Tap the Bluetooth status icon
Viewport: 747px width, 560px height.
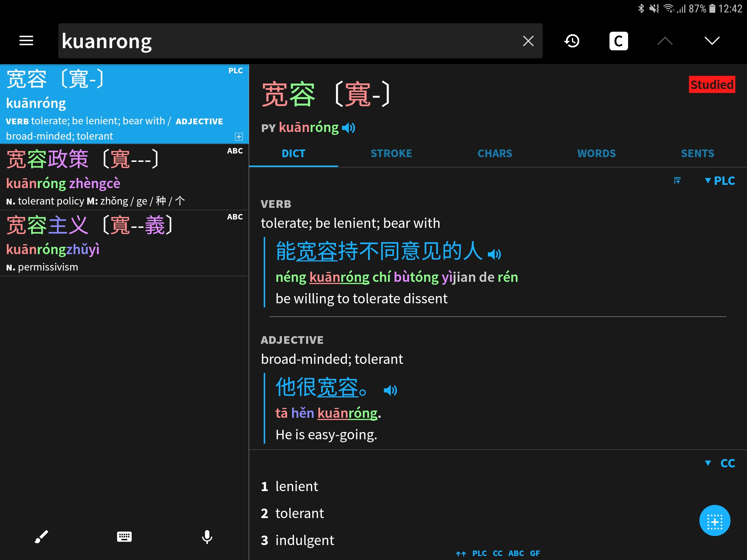(x=641, y=8)
